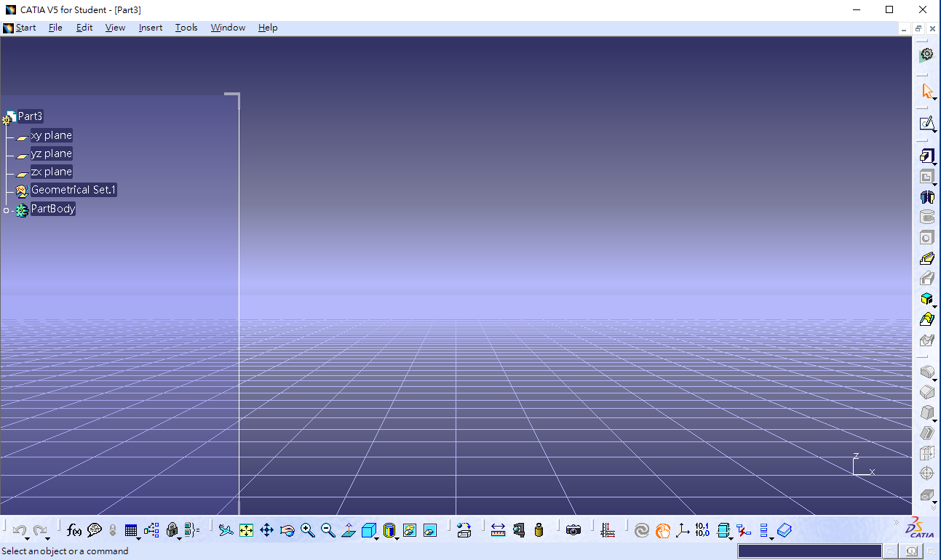The height and width of the screenshot is (560, 941).
Task: Open the Sketcher tool
Action: [926, 124]
